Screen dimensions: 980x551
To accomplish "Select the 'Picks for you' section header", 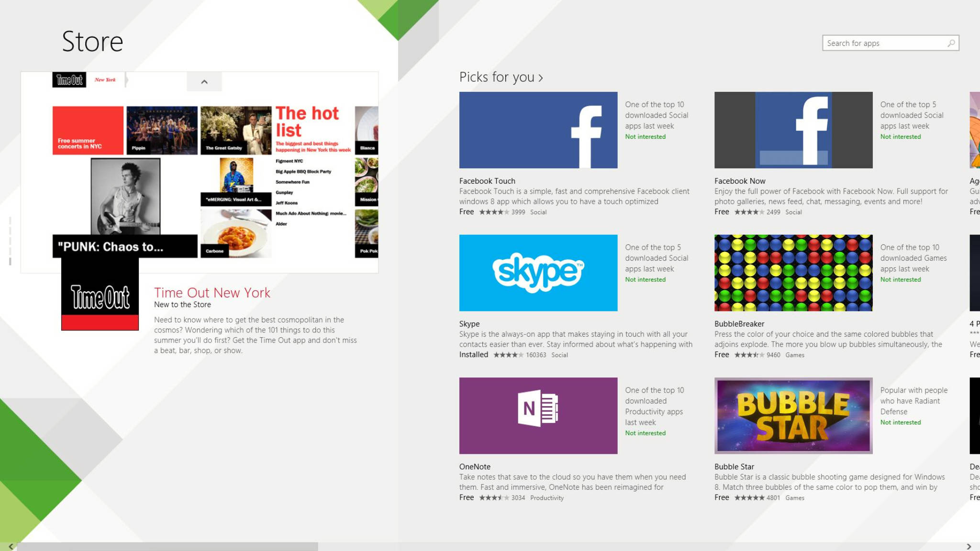I will click(501, 76).
